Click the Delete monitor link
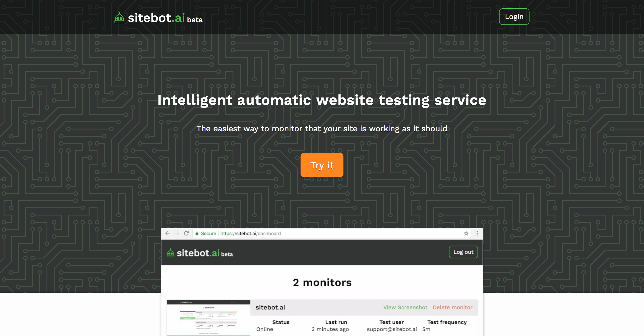The width and height of the screenshot is (644, 336). click(x=453, y=307)
